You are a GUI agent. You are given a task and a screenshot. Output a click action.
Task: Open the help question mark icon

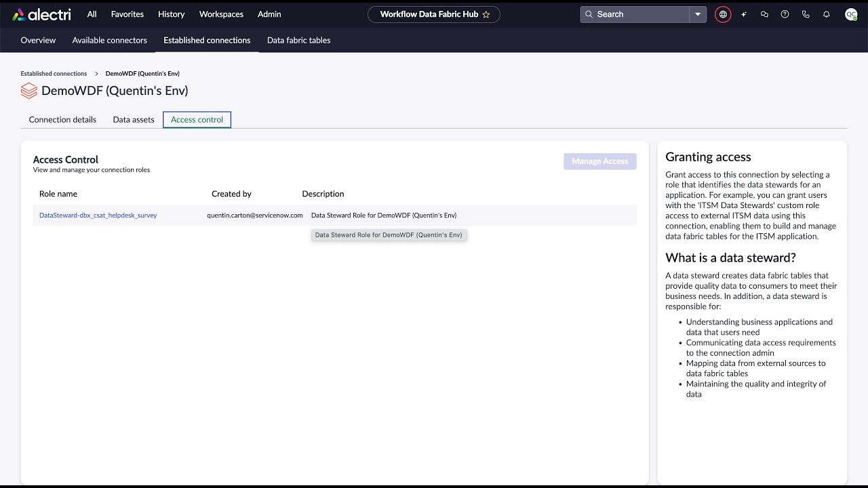tap(785, 14)
